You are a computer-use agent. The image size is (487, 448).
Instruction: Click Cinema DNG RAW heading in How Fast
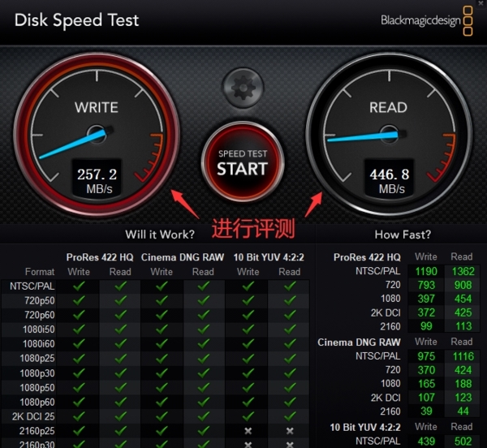click(359, 342)
